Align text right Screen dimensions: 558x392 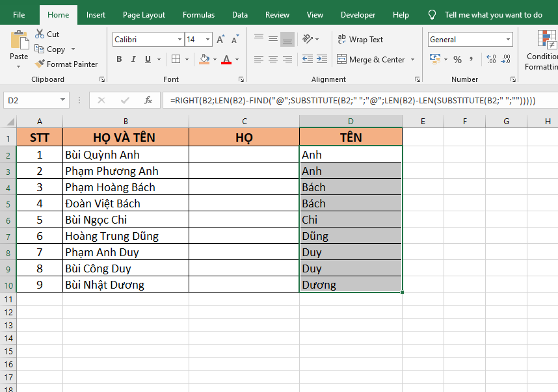[x=287, y=59]
